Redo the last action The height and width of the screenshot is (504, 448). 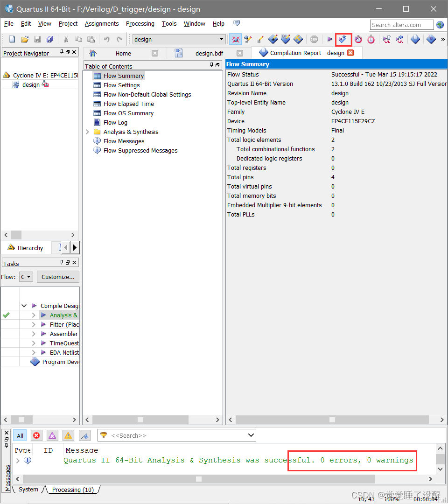coord(119,39)
